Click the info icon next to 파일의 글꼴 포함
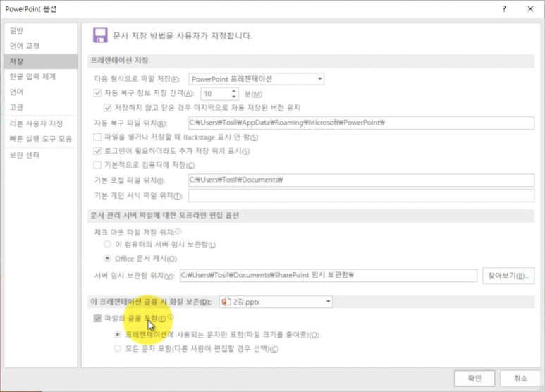 pos(171,317)
